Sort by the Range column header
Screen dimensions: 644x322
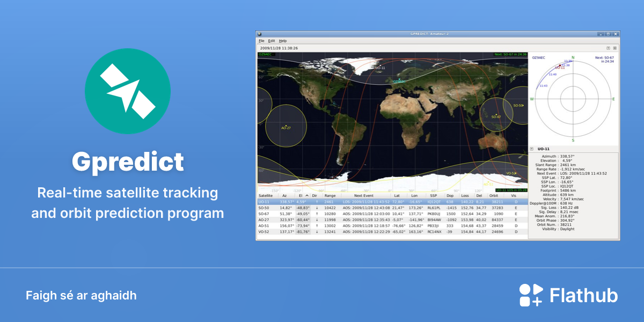point(330,196)
